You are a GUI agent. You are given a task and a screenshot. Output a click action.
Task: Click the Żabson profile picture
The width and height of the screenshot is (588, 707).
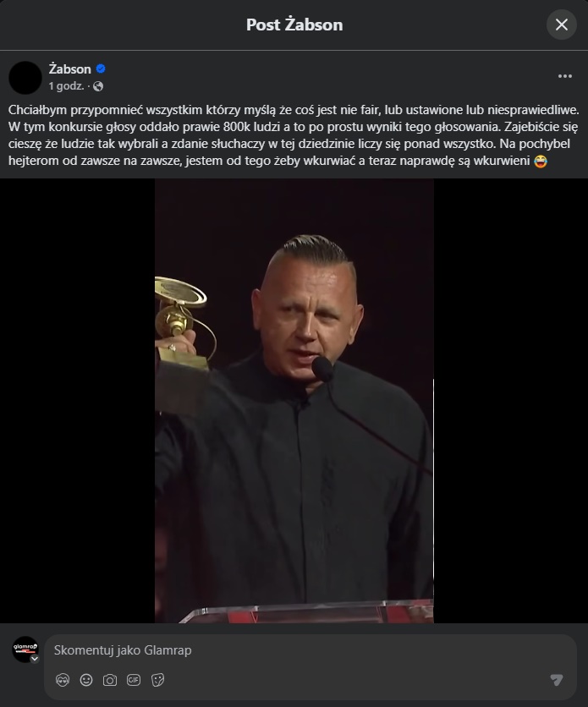[x=25, y=78]
